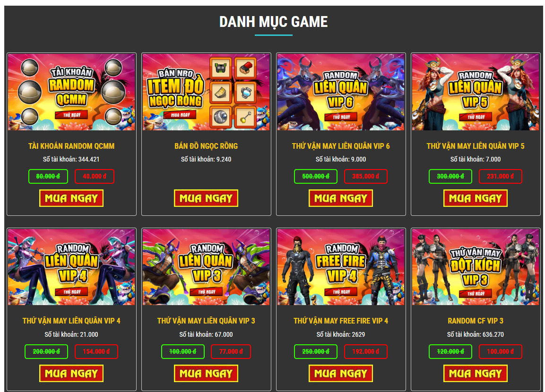This screenshot has height=392, width=545.
Task: Open the Random Free Fire VIP 4 banner
Action: click(341, 267)
